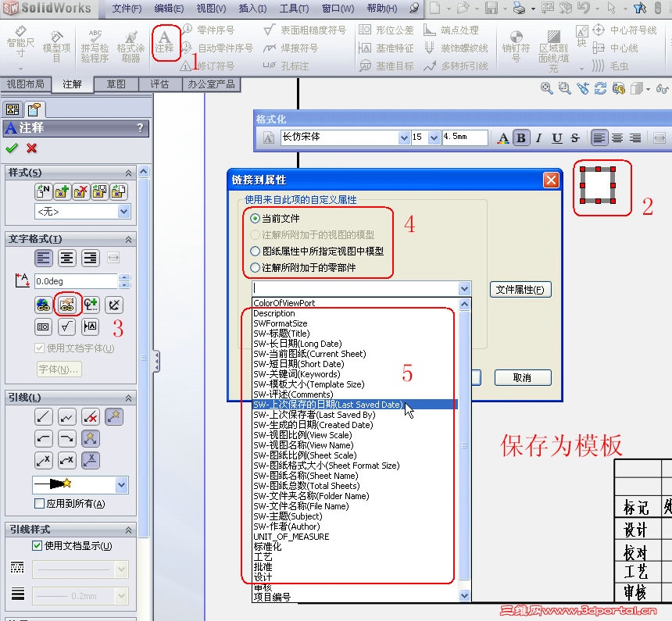Click 取消 in link to property dialog
Screen dimensions: 672x621
(523, 377)
